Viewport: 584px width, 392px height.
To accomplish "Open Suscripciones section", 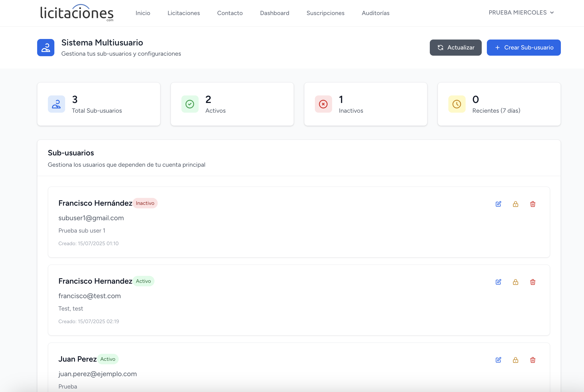I will (x=325, y=13).
